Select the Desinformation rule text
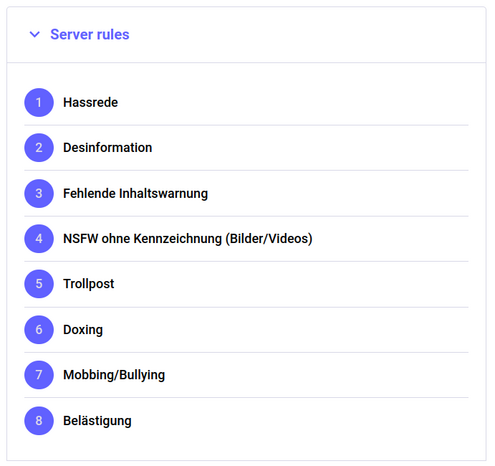This screenshot has width=495, height=466. coord(108,148)
